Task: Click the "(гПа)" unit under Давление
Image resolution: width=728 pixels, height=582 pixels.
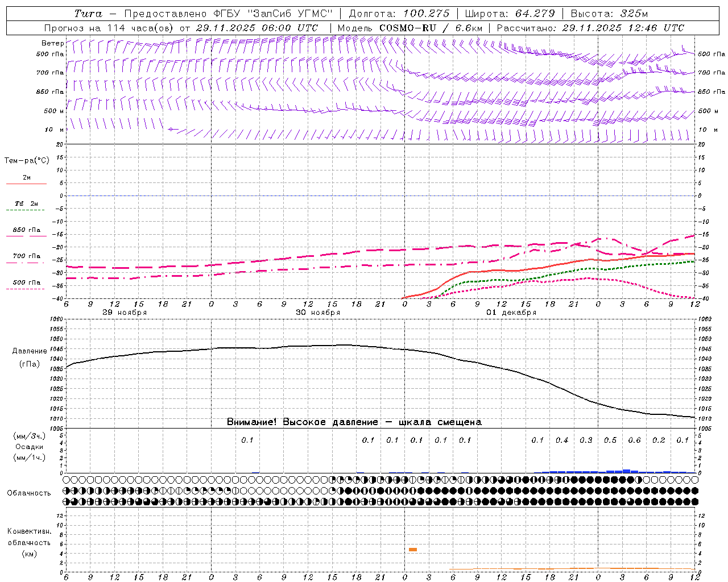Action: [x=30, y=364]
